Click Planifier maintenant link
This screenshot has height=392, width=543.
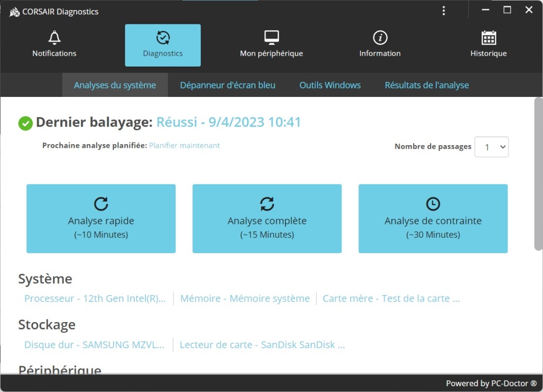[184, 145]
